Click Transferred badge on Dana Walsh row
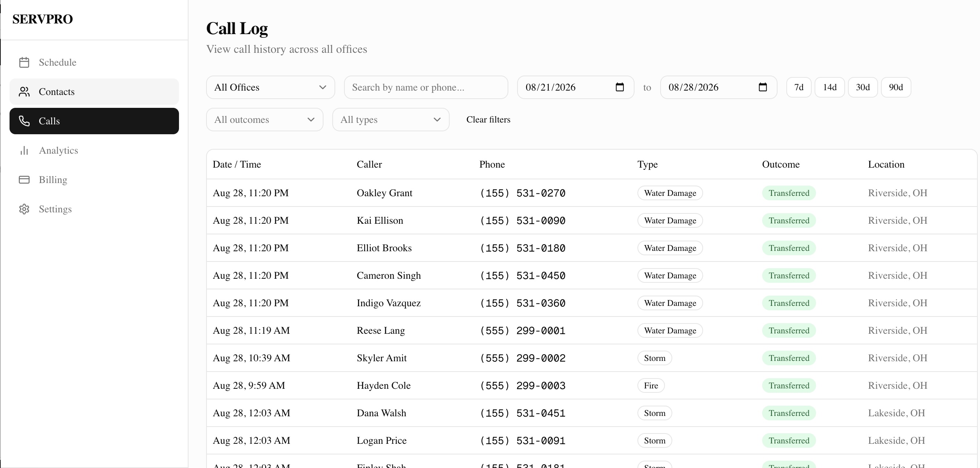 click(x=789, y=413)
